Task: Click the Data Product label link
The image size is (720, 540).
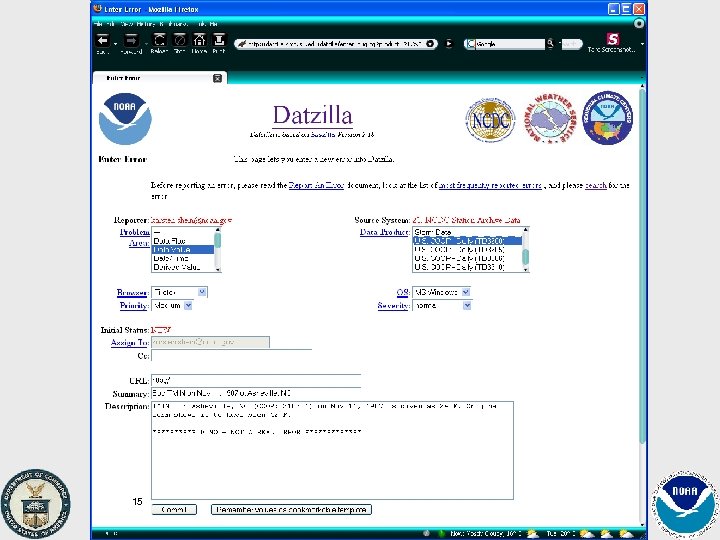Action: [x=384, y=232]
